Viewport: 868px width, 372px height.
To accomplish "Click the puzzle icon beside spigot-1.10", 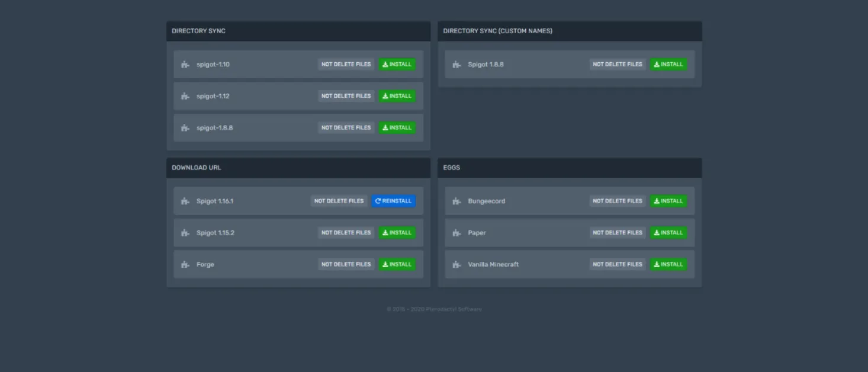I will (x=185, y=65).
